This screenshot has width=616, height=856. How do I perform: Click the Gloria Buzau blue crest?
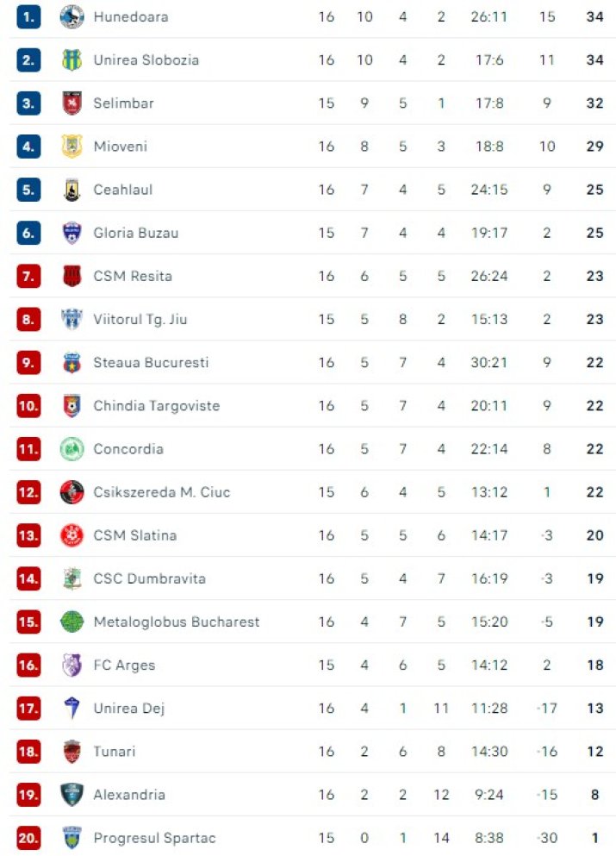(x=72, y=233)
